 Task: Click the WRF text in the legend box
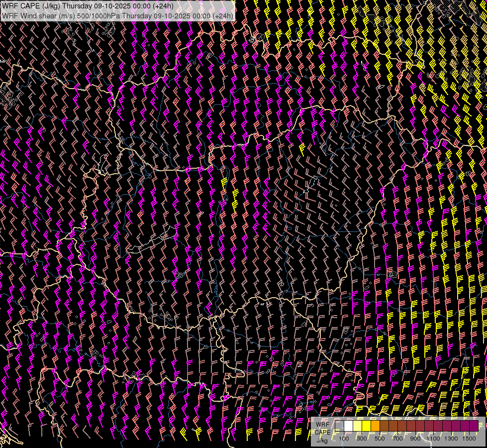[322, 424]
